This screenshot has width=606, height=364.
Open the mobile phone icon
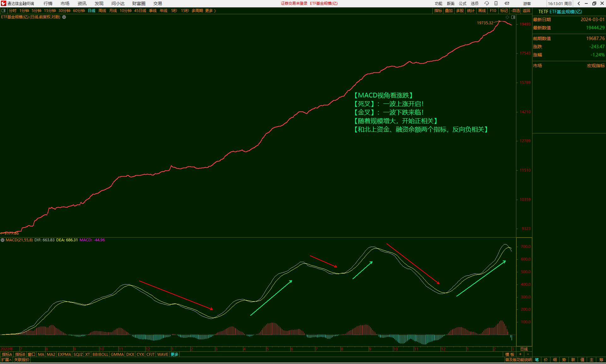[496, 3]
